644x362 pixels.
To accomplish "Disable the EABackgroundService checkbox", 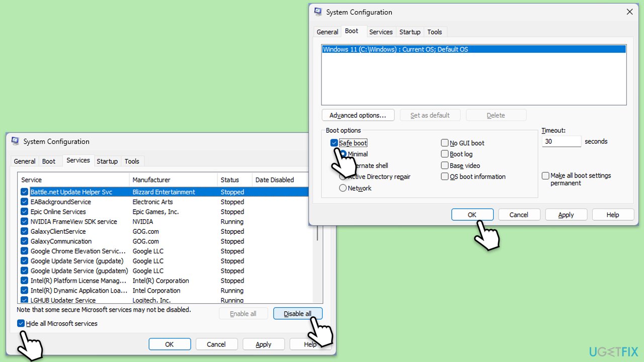I will (x=24, y=202).
